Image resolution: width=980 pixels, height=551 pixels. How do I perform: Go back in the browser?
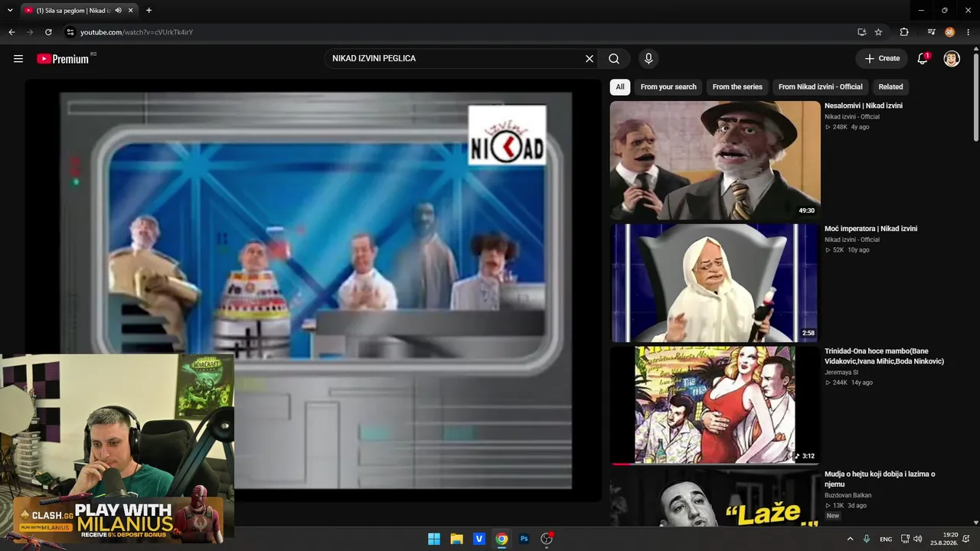(11, 32)
